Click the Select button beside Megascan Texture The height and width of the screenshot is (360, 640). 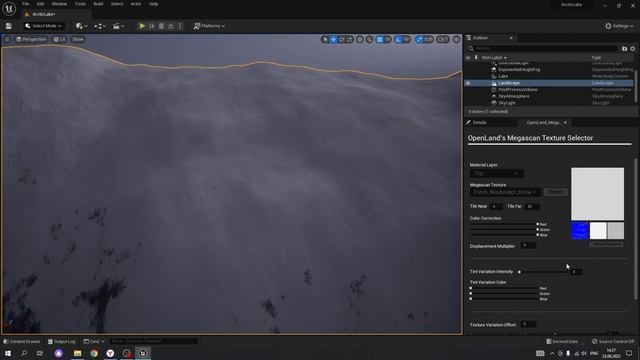pos(556,192)
